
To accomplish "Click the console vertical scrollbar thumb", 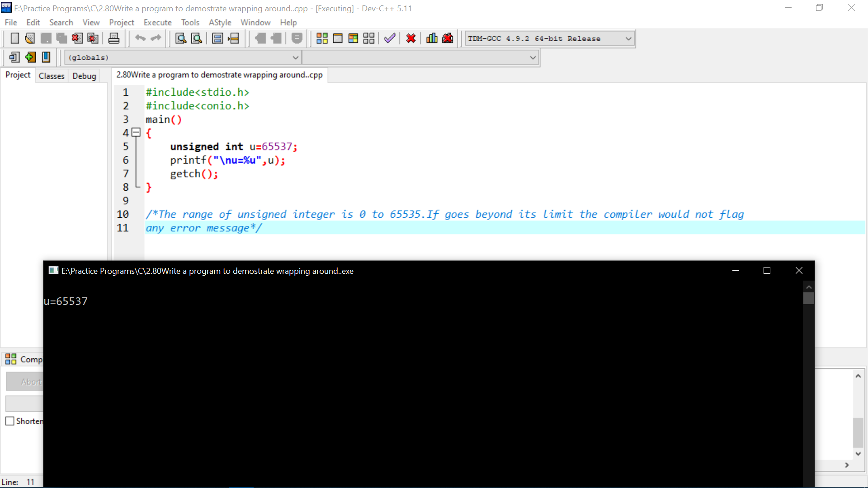I will coord(809,298).
